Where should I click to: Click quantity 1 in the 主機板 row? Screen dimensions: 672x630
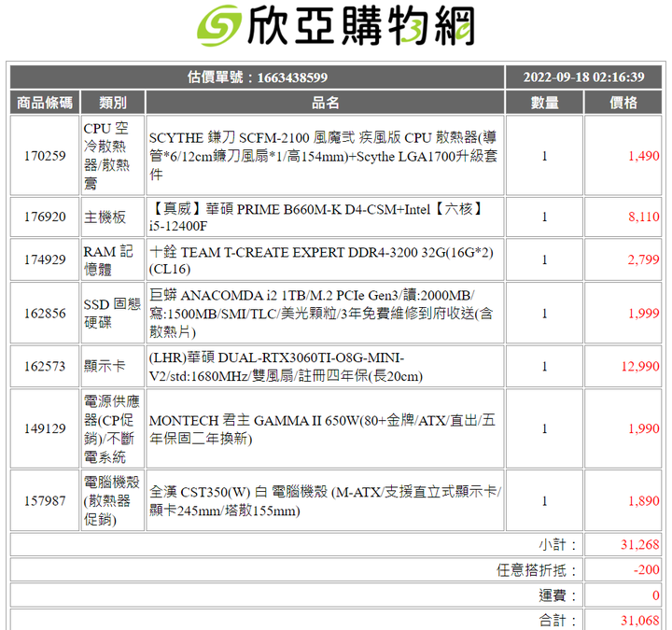click(x=544, y=217)
